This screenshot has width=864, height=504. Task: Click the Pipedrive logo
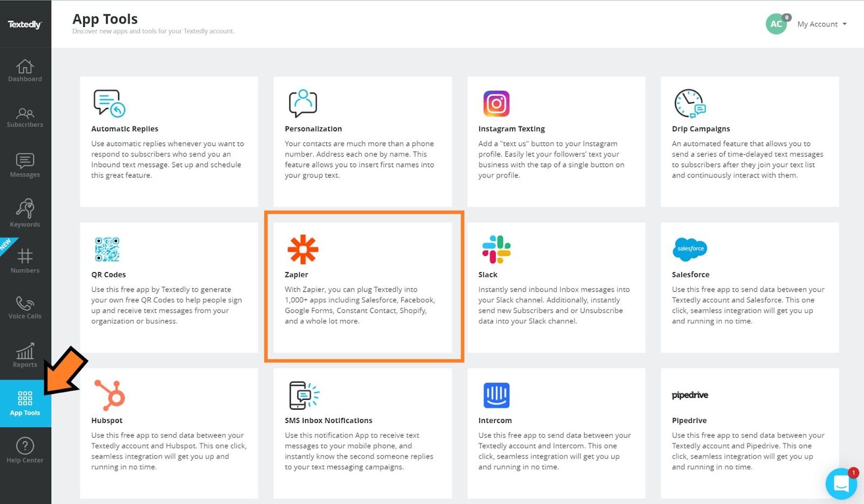click(x=690, y=395)
